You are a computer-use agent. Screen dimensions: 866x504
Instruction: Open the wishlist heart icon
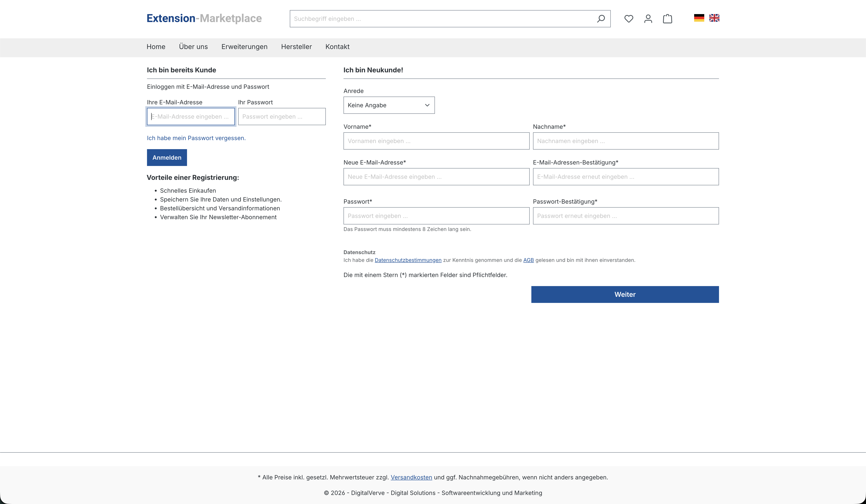[628, 19]
